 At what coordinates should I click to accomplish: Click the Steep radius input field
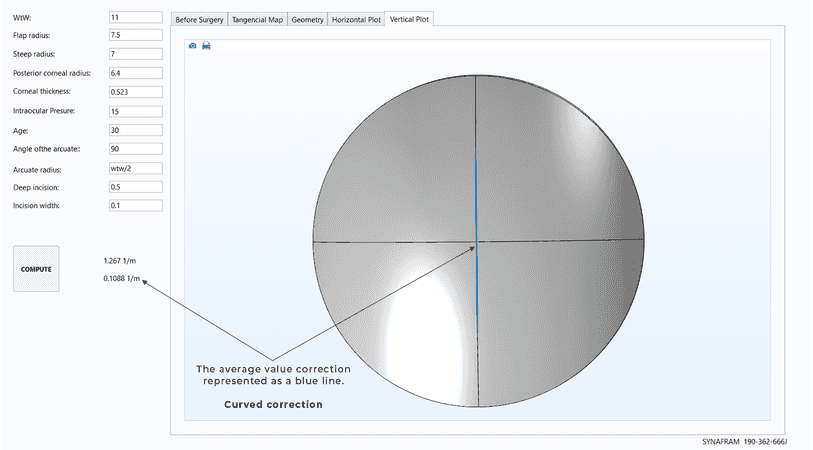[x=136, y=54]
